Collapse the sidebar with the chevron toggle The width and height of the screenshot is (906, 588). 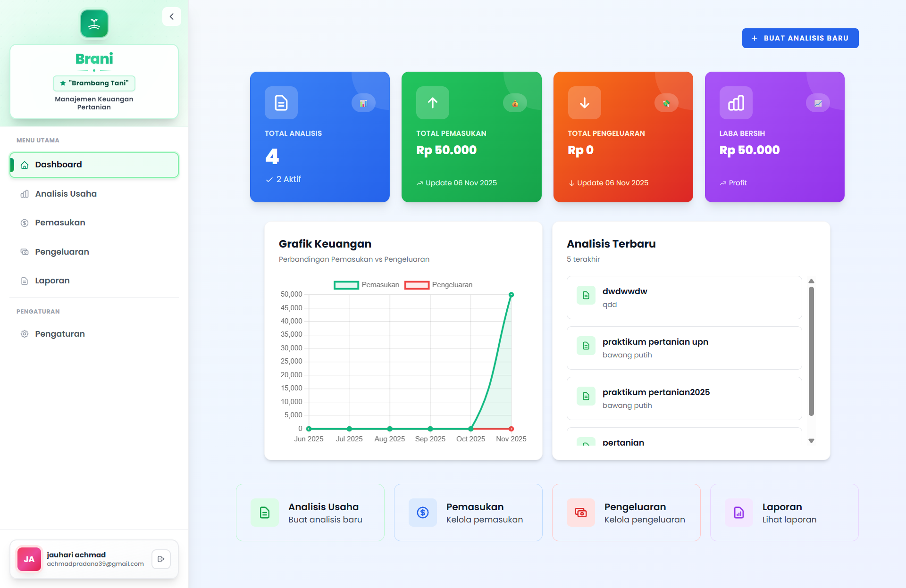(171, 17)
